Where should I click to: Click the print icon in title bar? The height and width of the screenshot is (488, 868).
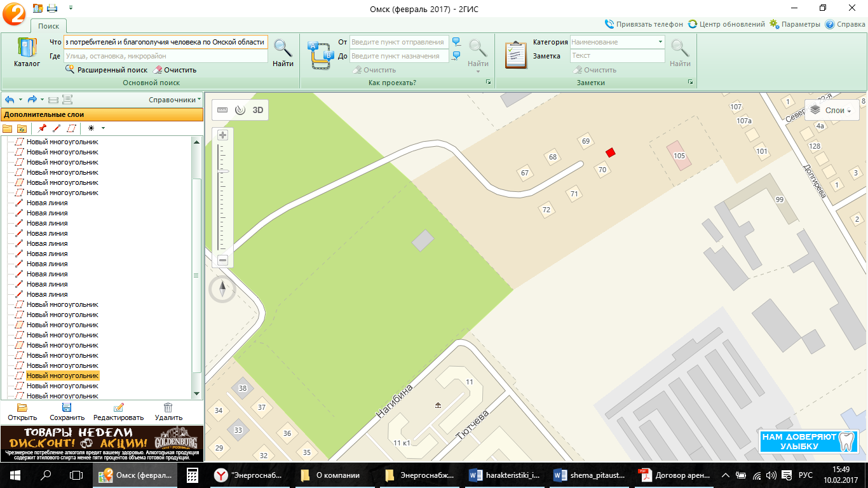(52, 8)
